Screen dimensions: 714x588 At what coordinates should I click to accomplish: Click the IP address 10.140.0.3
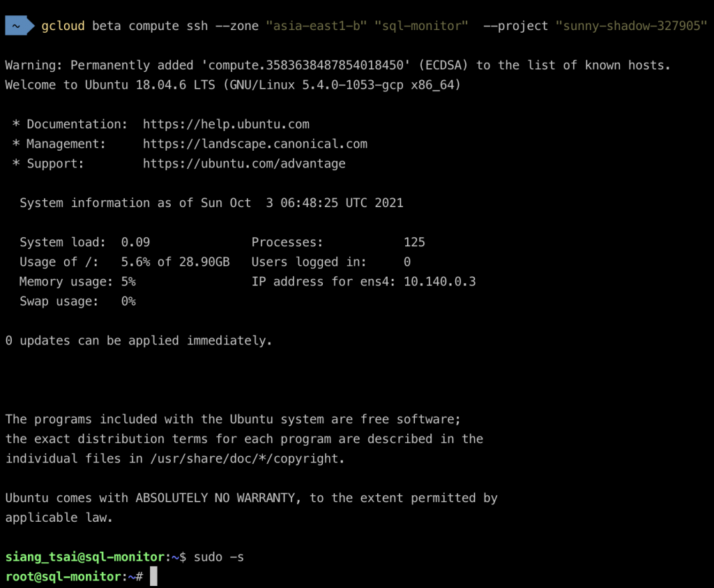pyautogui.click(x=439, y=282)
